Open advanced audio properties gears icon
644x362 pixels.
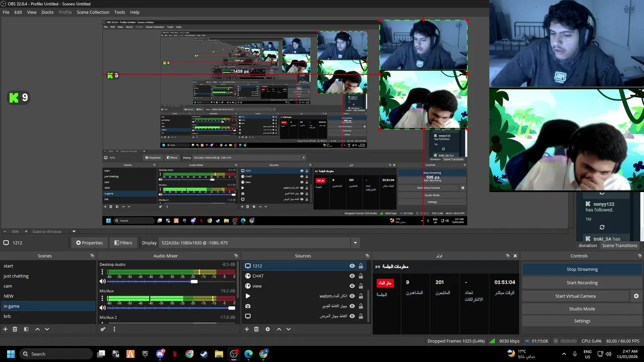[103, 329]
